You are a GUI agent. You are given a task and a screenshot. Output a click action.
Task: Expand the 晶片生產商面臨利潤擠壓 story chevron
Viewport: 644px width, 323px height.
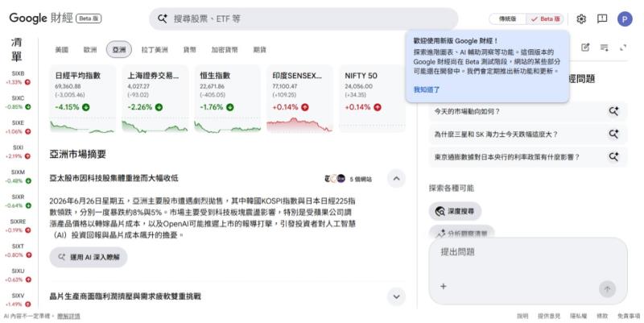click(x=396, y=296)
